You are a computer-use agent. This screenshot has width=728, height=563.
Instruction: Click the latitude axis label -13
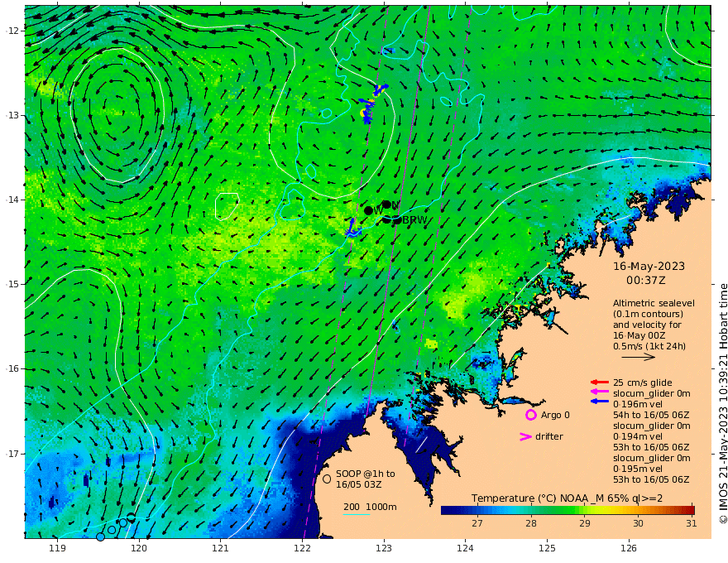click(12, 115)
